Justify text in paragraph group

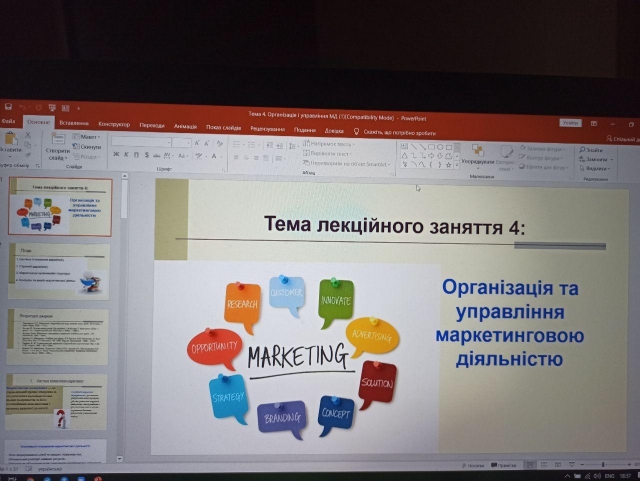266,158
